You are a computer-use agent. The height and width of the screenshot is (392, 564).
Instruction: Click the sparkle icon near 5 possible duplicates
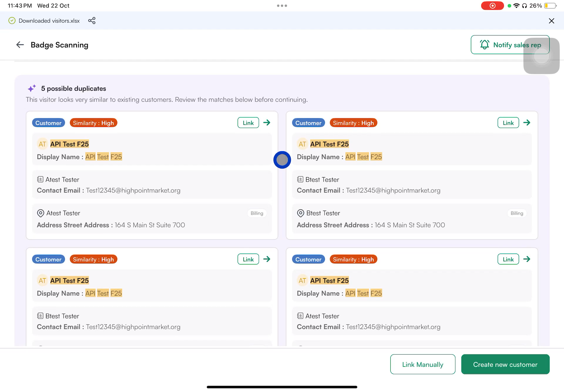coord(32,88)
